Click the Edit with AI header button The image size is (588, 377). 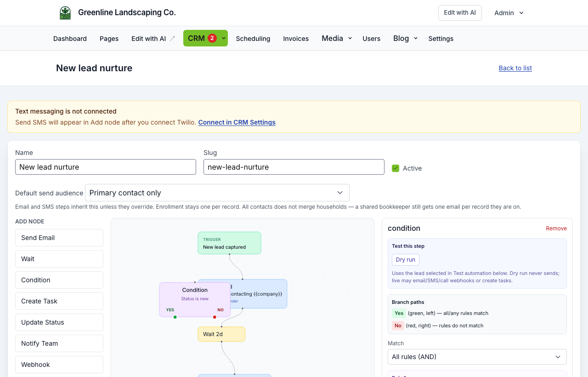click(x=460, y=13)
